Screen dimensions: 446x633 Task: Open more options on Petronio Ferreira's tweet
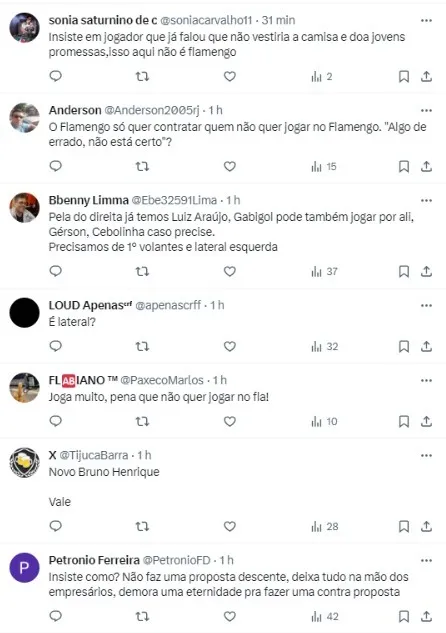pyautogui.click(x=426, y=560)
